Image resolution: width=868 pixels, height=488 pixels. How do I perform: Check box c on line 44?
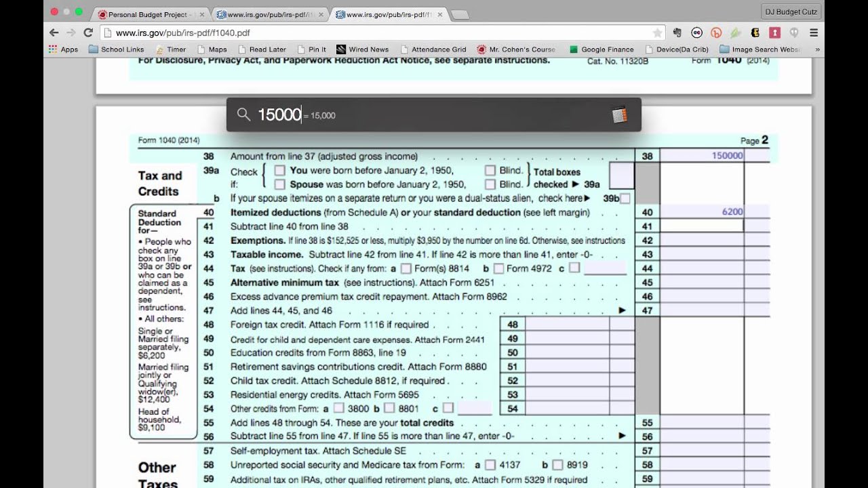click(574, 268)
